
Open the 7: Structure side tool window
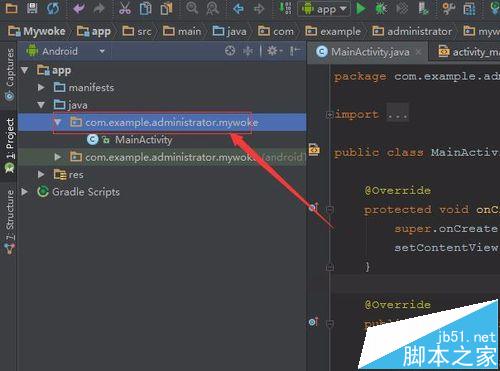pyautogui.click(x=10, y=222)
